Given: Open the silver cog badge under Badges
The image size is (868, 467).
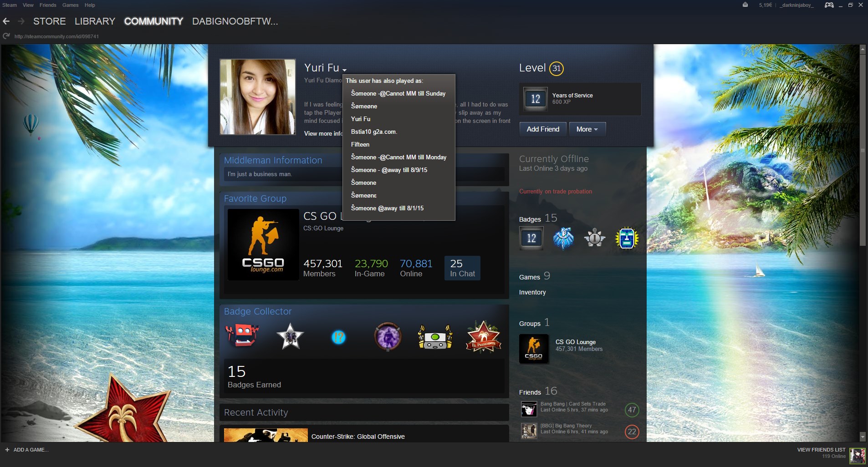Looking at the screenshot, I should (595, 238).
